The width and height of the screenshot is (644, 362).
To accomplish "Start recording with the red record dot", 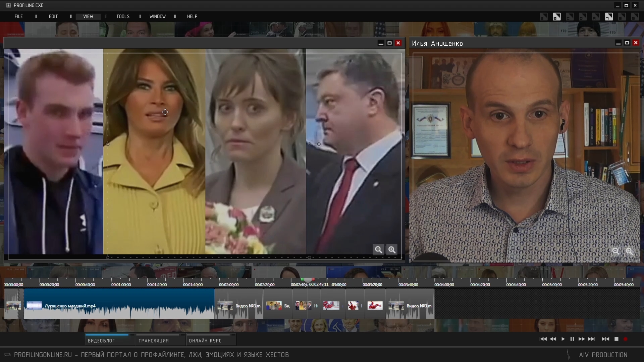I will pos(626,339).
